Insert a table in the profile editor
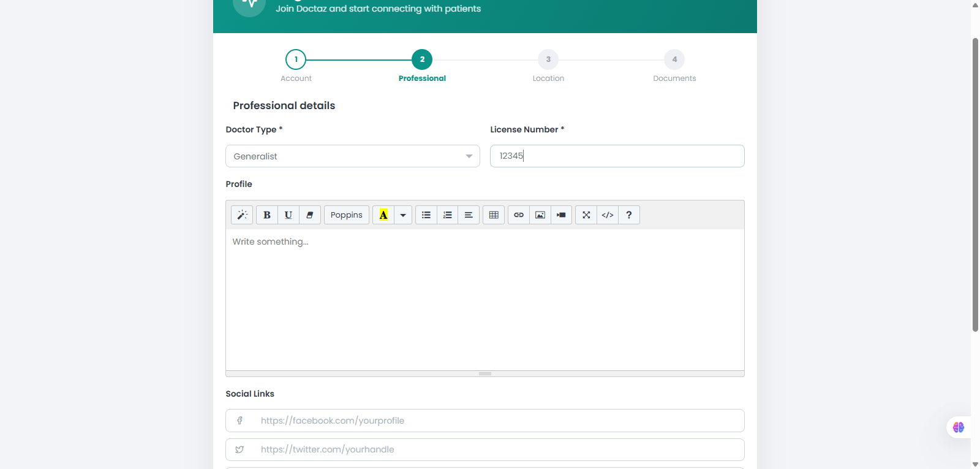Screen dimensions: 980x469 [x=494, y=215]
